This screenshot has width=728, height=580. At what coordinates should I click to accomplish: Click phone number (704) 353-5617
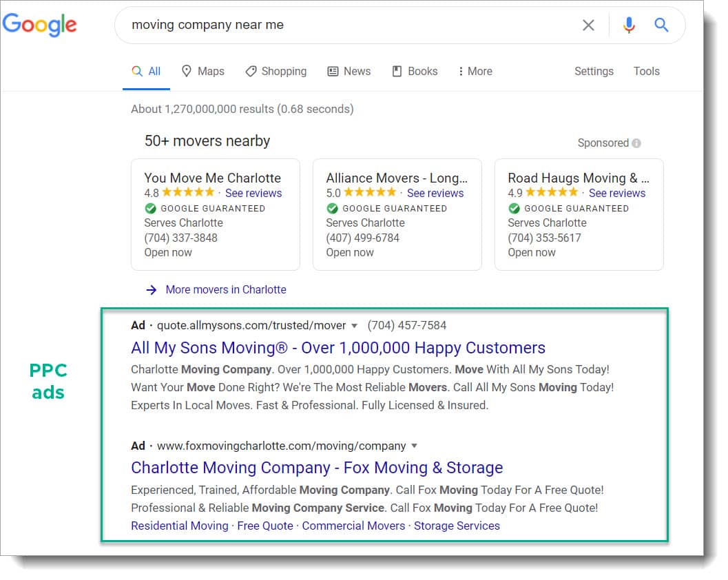[x=544, y=238]
